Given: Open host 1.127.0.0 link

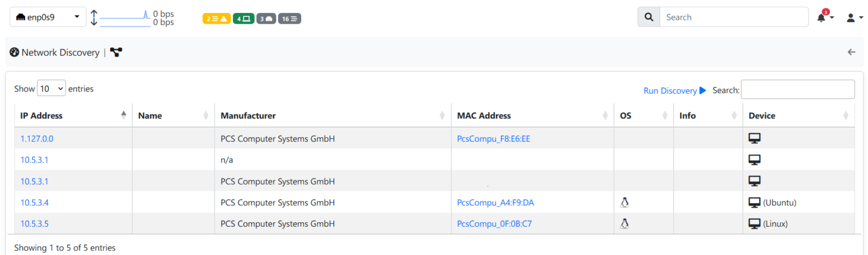Looking at the screenshot, I should [37, 138].
